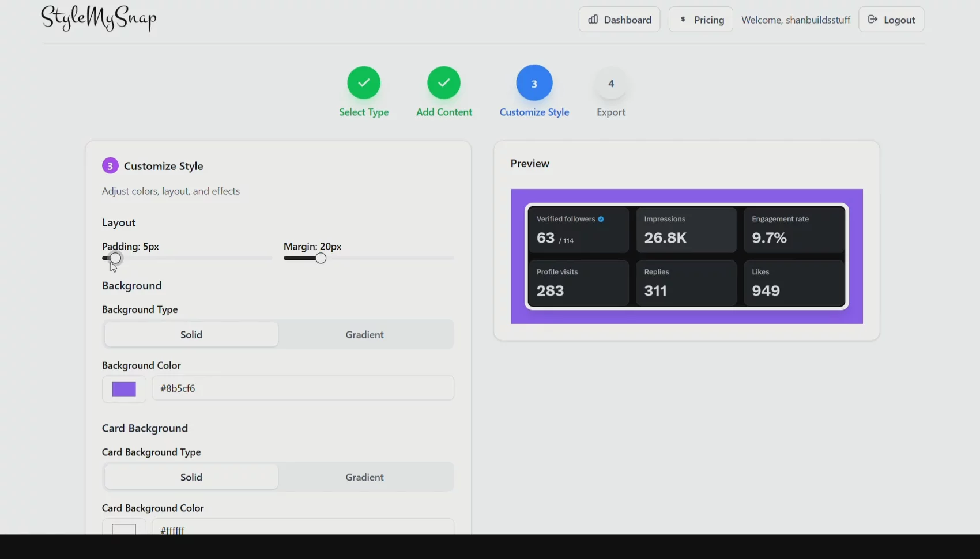Open the Pricing page
Image resolution: width=980 pixels, height=559 pixels.
[x=700, y=20]
